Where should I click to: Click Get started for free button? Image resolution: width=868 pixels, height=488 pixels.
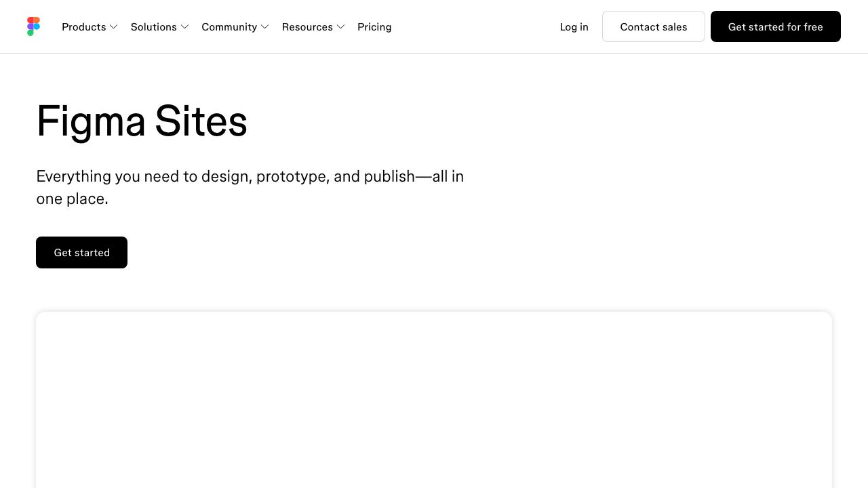[776, 26]
